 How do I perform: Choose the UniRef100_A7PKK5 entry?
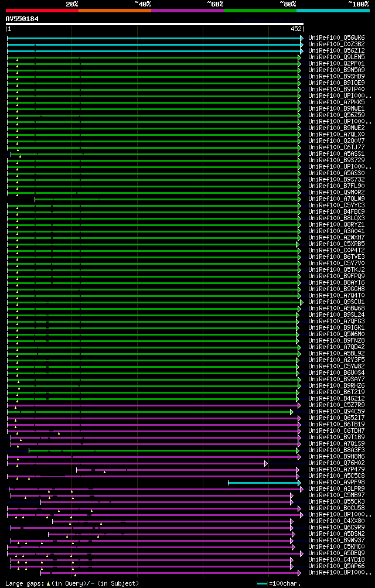click(x=336, y=102)
